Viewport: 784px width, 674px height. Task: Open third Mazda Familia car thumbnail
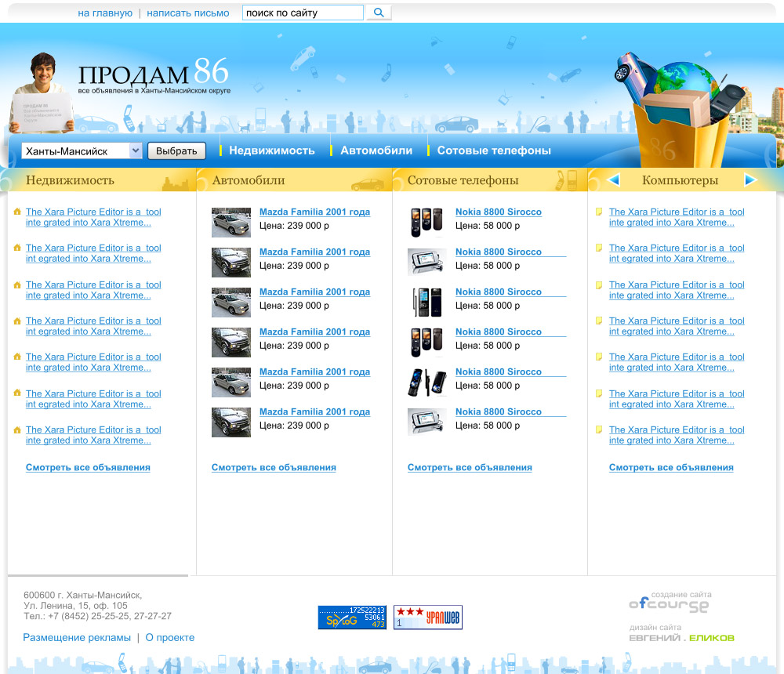[x=231, y=303]
